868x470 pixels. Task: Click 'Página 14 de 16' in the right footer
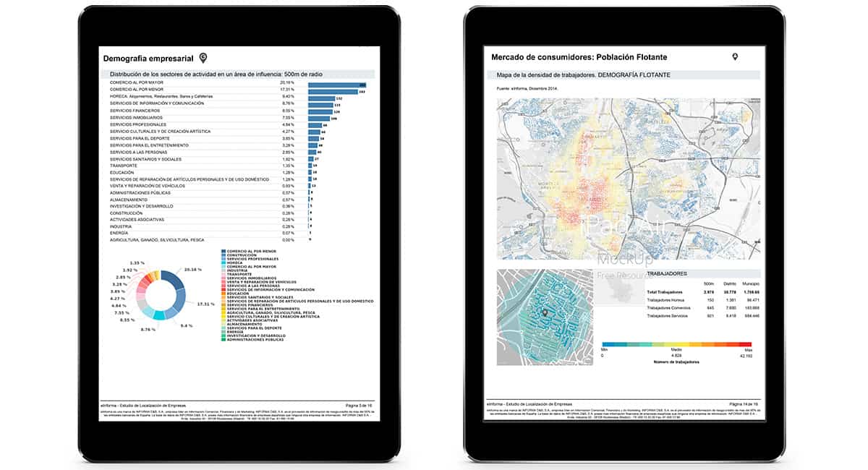point(744,403)
